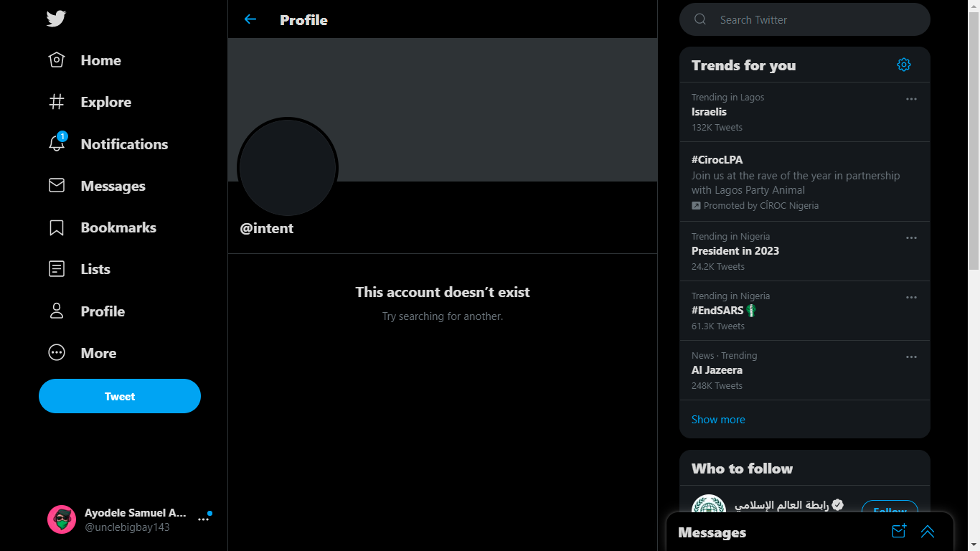Select the Lists icon in sidebar
This screenshot has height=551, width=980.
pyautogui.click(x=57, y=269)
